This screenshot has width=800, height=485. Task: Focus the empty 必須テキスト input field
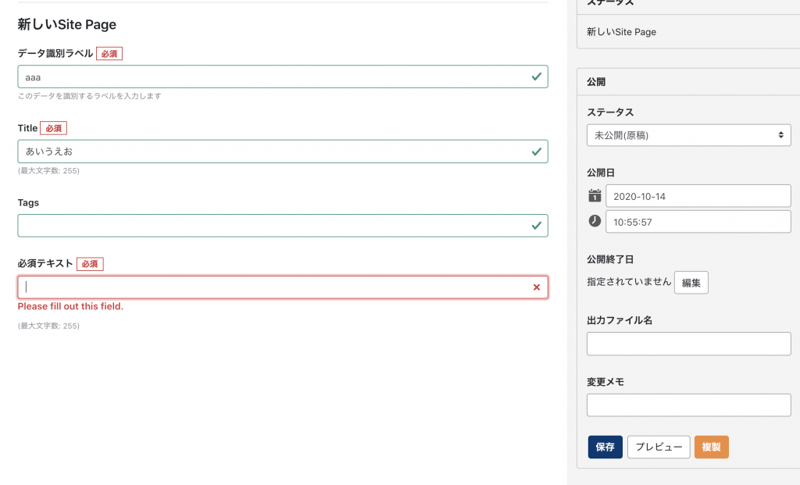coord(270,287)
